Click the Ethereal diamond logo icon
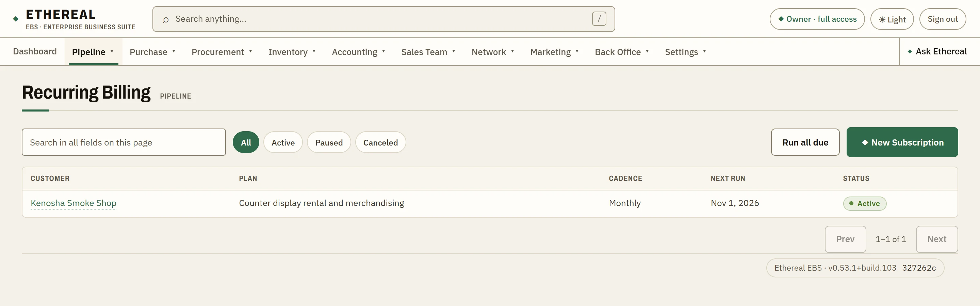 tap(16, 19)
